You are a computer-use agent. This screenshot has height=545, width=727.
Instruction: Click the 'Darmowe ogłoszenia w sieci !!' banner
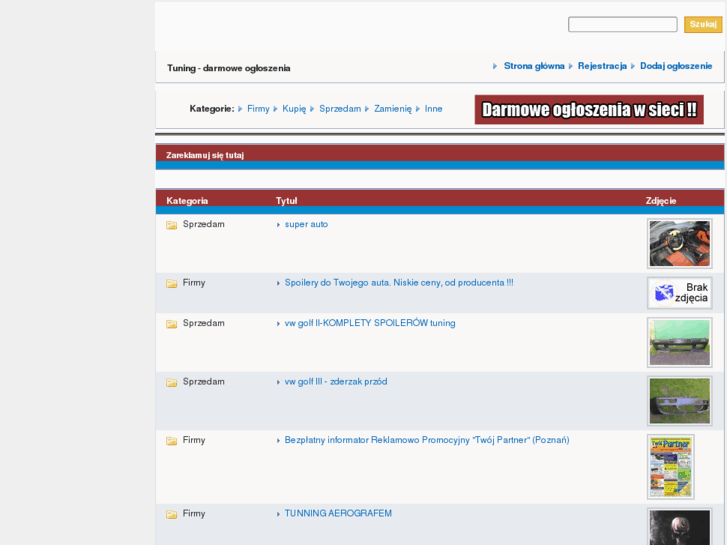pyautogui.click(x=589, y=109)
